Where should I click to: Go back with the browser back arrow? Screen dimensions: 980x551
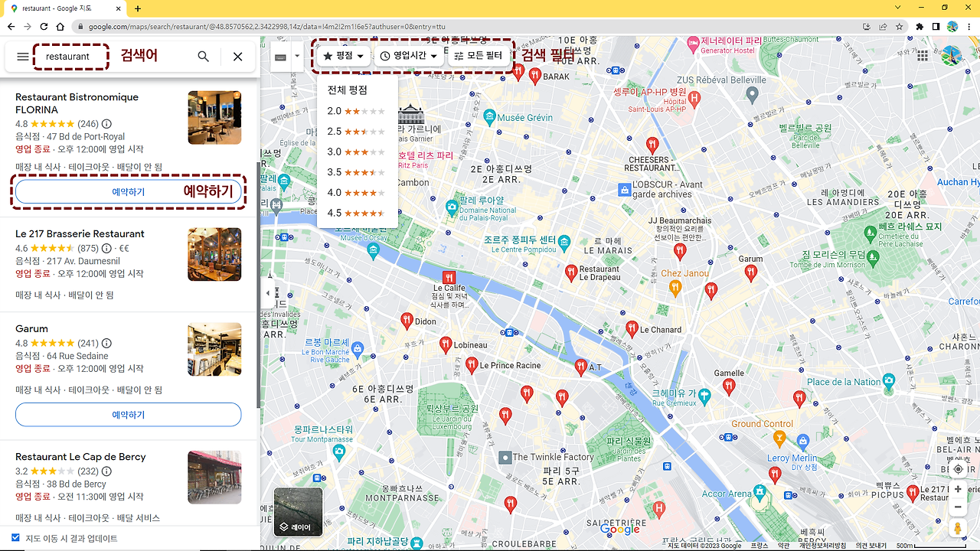coord(11,26)
